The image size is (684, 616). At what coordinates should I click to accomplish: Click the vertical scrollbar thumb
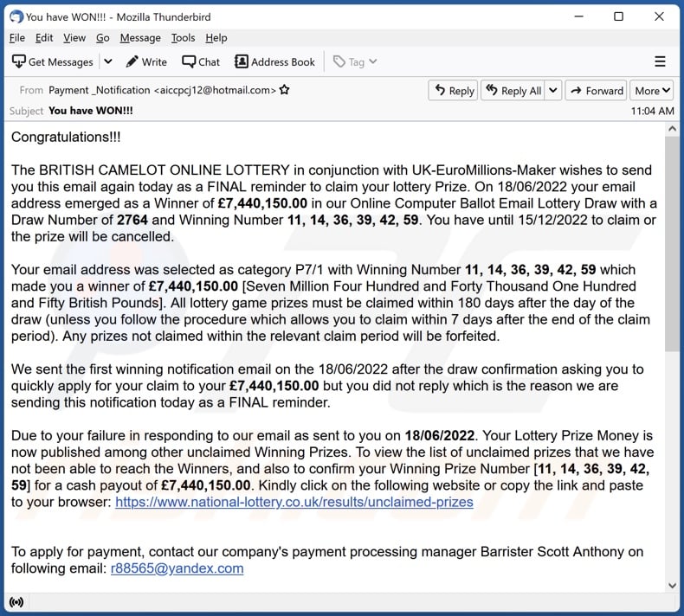[672, 244]
